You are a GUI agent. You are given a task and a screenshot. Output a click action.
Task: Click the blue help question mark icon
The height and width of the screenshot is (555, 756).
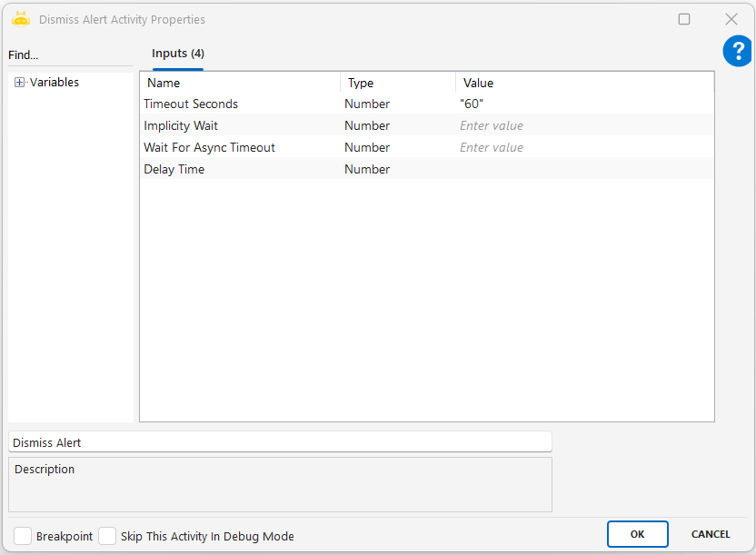(x=737, y=52)
